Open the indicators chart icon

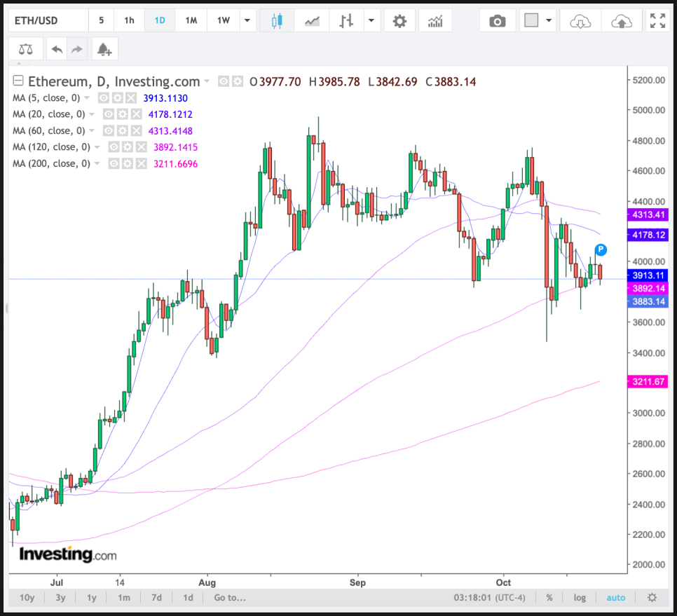click(x=435, y=21)
